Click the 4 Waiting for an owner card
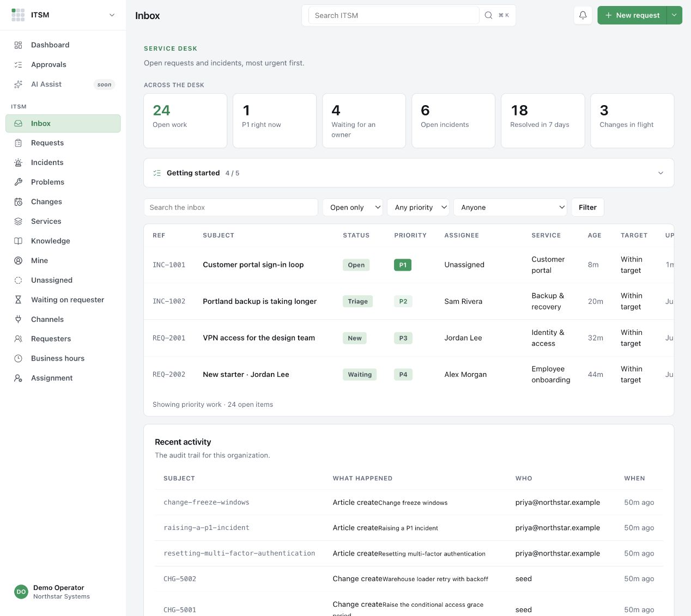The height and width of the screenshot is (616, 691). (x=364, y=121)
